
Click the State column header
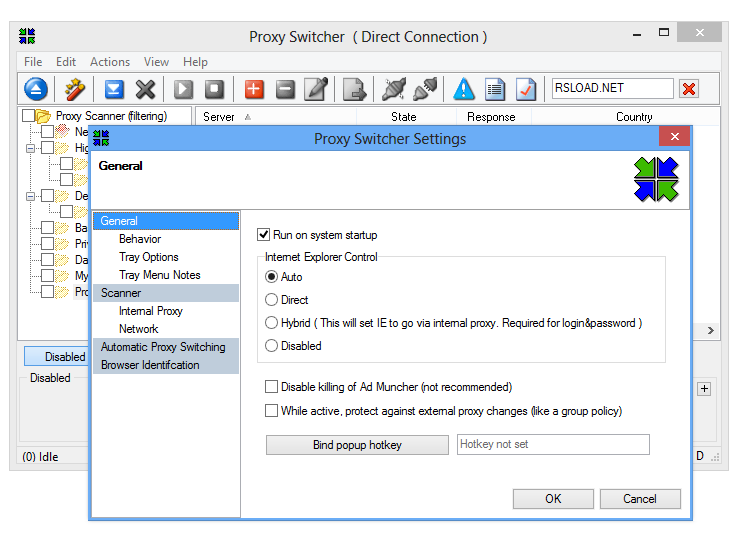click(404, 117)
